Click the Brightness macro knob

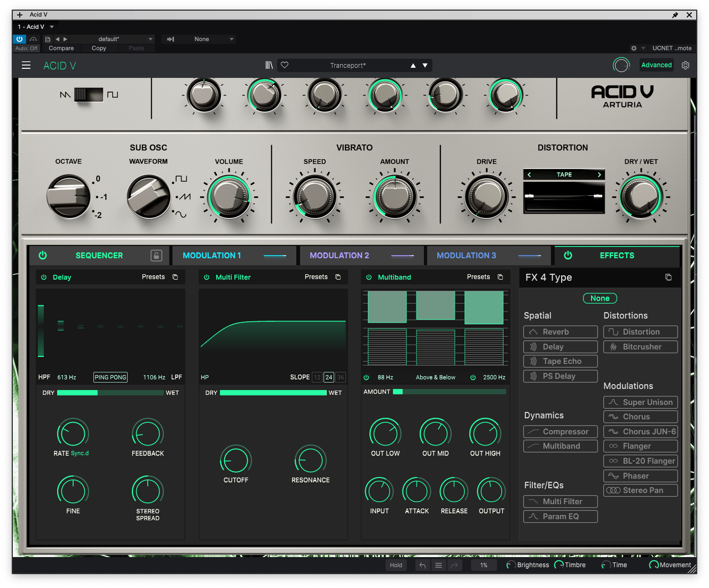[511, 565]
